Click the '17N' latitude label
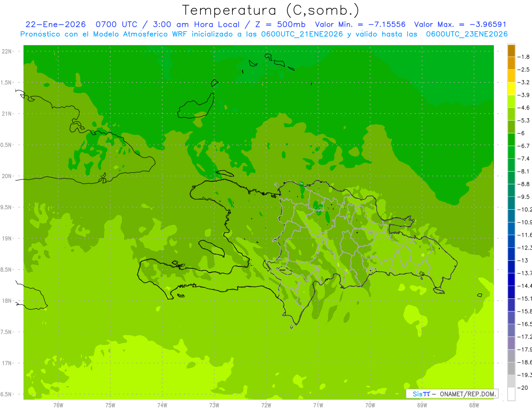Screen dimensions: 532x411 (7, 363)
